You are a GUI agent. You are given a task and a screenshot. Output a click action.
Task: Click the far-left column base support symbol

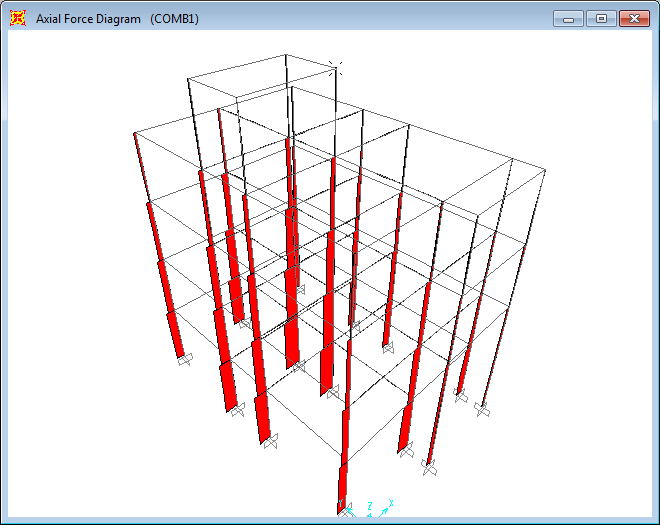point(184,361)
